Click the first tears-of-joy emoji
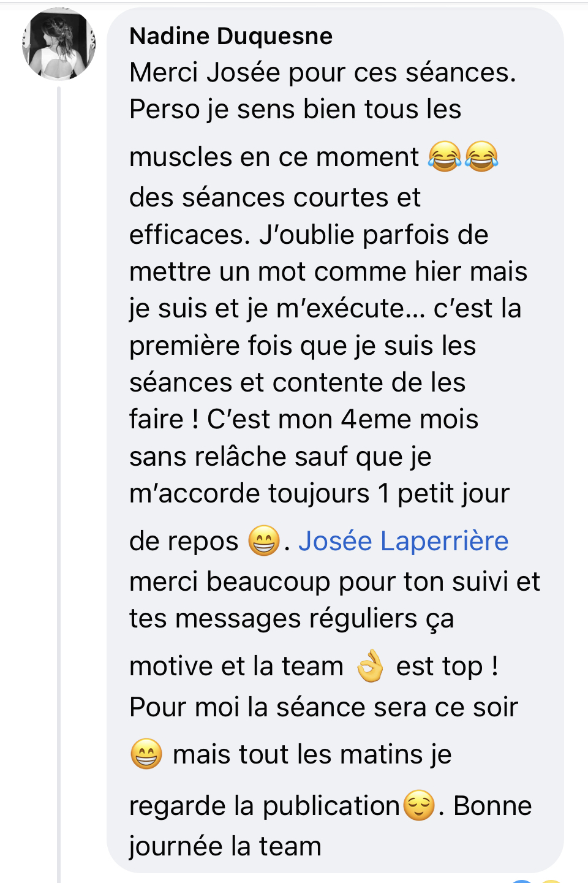Image resolution: width=588 pixels, height=883 pixels. 445,156
